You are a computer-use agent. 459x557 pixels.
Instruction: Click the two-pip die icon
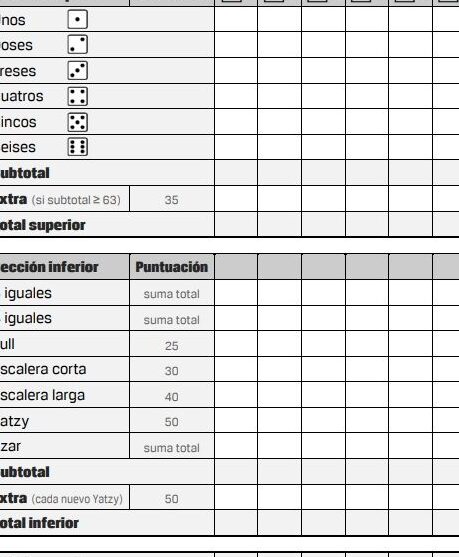(x=77, y=45)
